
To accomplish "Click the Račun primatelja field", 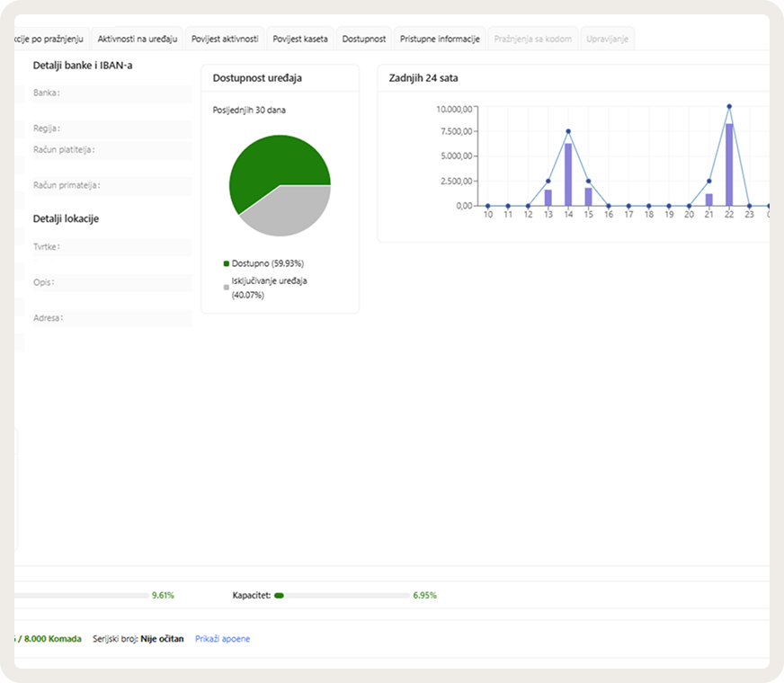I will point(112,186).
